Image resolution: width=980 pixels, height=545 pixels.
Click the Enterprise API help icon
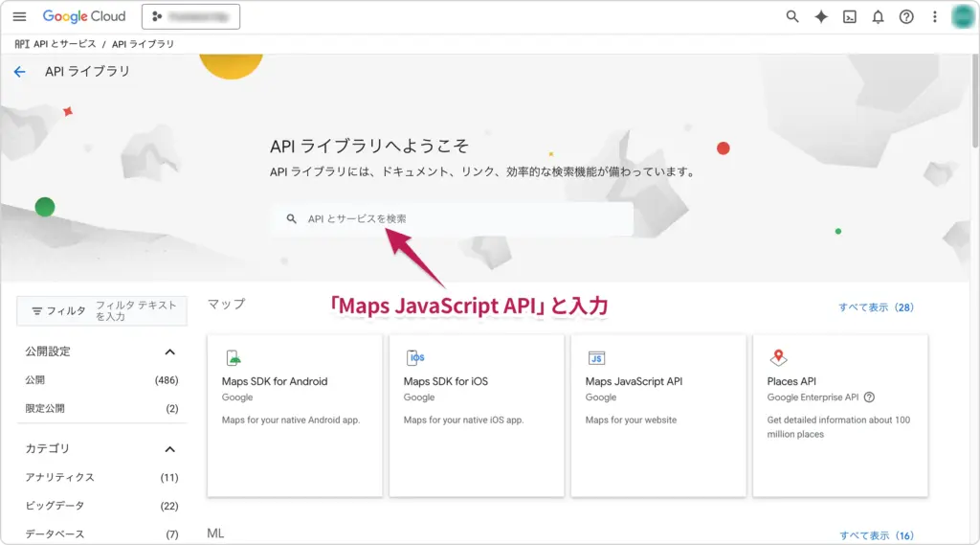(869, 397)
